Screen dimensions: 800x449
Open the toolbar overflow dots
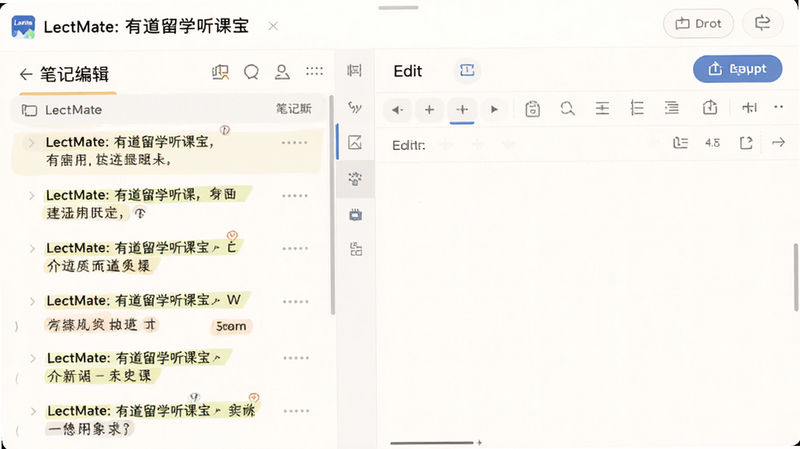click(x=779, y=107)
